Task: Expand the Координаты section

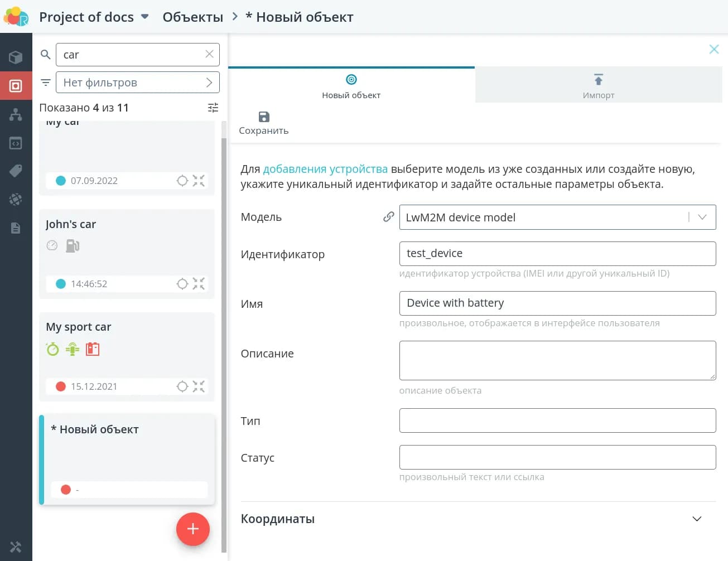Action: coord(696,519)
